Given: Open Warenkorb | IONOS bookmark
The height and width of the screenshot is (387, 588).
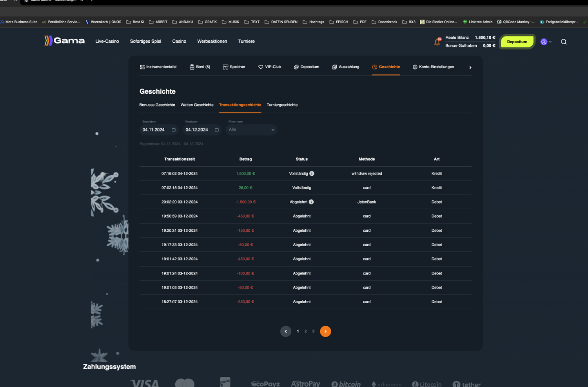Looking at the screenshot, I should pyautogui.click(x=103, y=22).
